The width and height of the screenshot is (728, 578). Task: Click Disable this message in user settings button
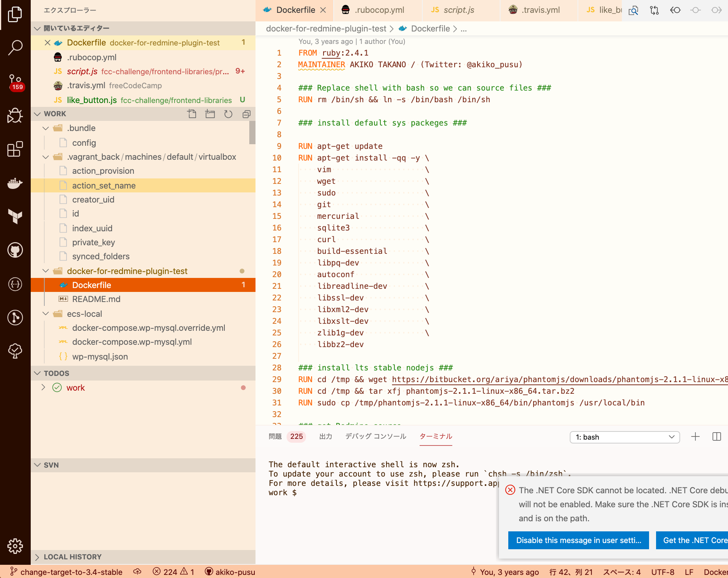(x=578, y=540)
